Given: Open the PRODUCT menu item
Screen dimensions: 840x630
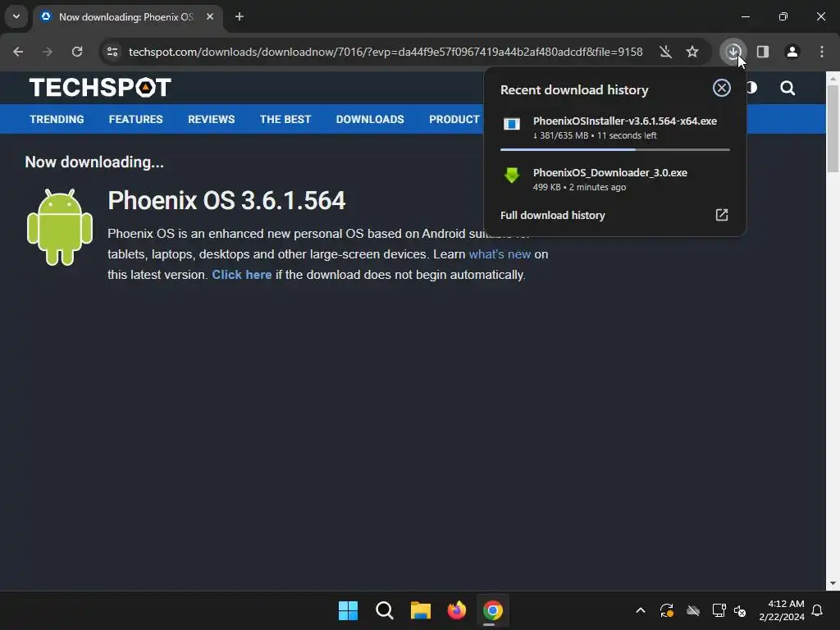Looking at the screenshot, I should click(x=454, y=120).
